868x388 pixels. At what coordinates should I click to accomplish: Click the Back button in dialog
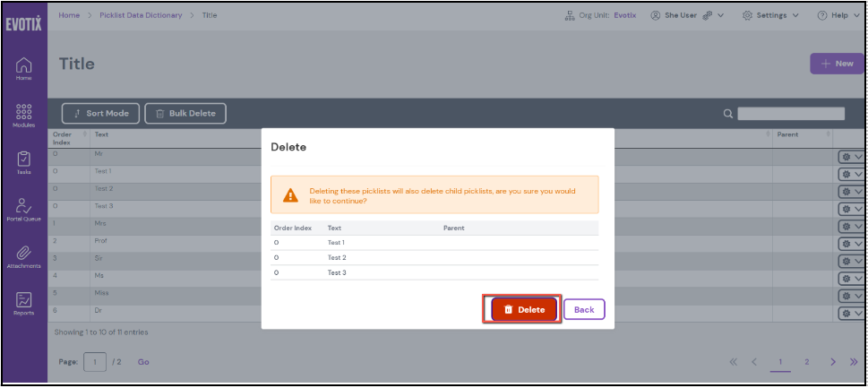[x=584, y=309]
